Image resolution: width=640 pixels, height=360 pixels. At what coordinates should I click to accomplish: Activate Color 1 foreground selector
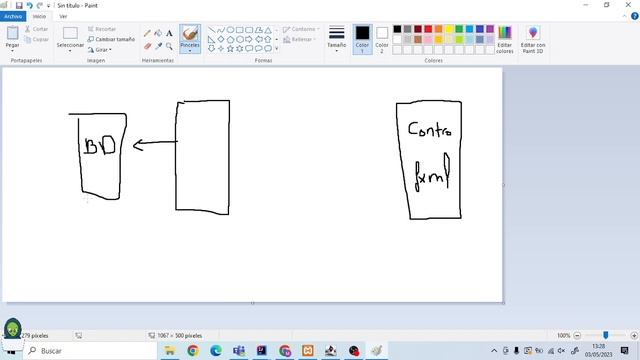pos(362,39)
